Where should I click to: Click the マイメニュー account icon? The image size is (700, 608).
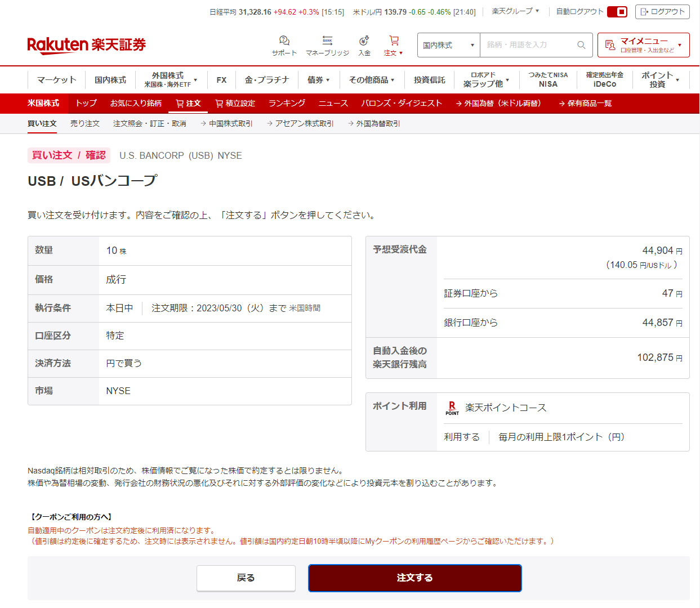(x=610, y=45)
